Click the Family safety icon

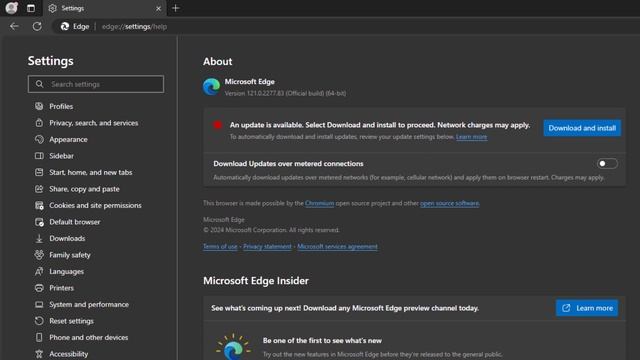(x=39, y=255)
